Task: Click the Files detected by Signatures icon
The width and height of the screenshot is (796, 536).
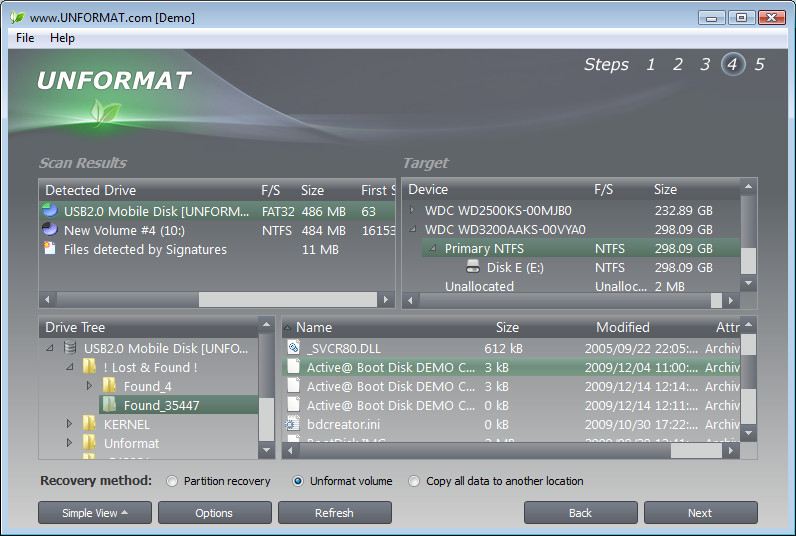Action: coord(50,248)
